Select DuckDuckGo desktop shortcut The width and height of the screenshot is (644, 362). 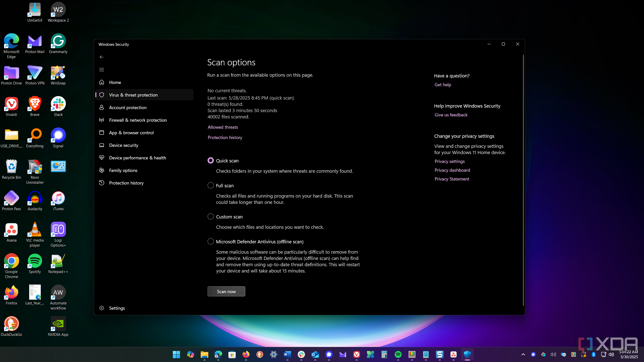11,326
